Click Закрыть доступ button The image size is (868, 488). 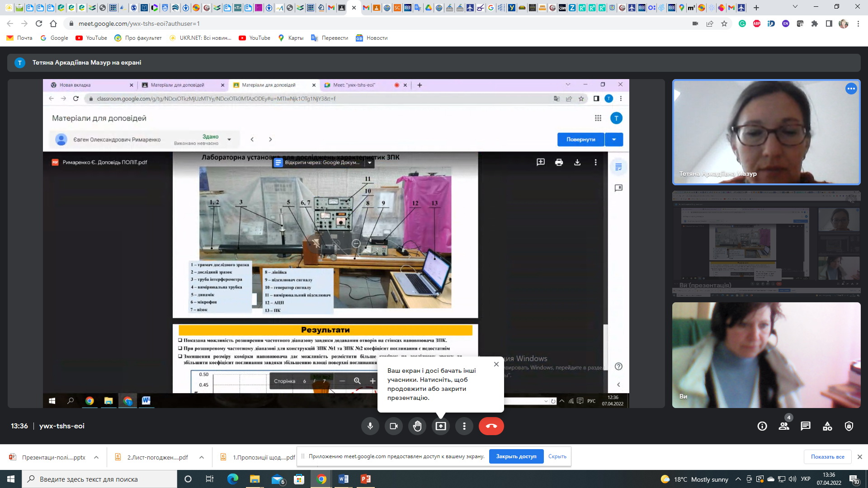tap(516, 456)
